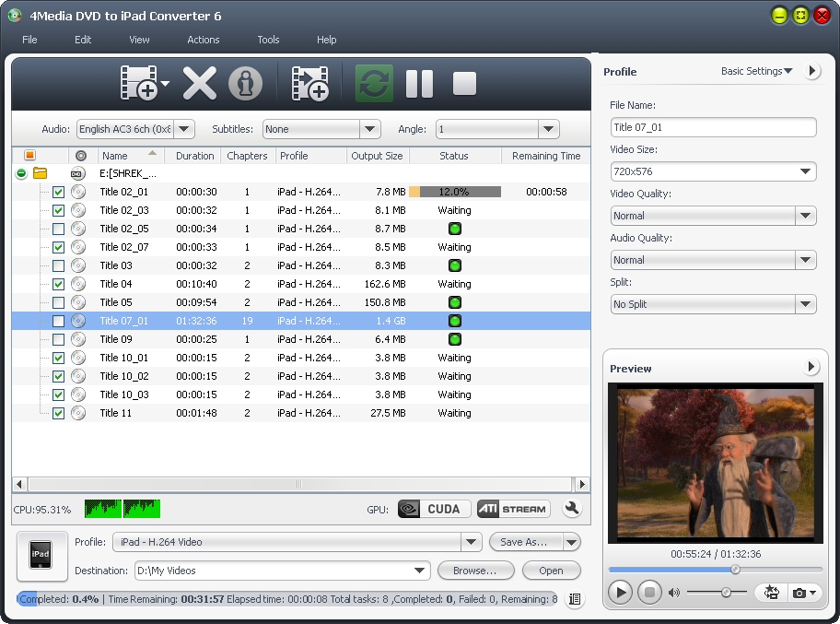Open the Video Size dropdown
840x624 pixels.
coord(806,171)
